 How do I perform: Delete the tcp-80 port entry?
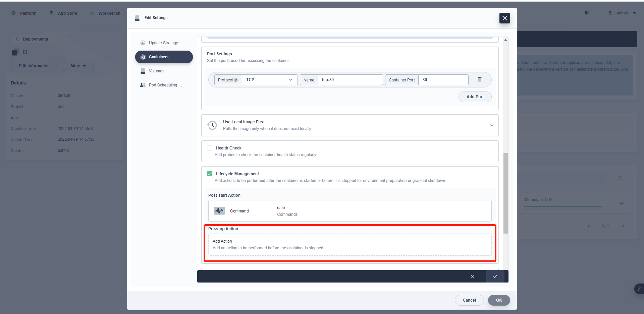coord(480,79)
